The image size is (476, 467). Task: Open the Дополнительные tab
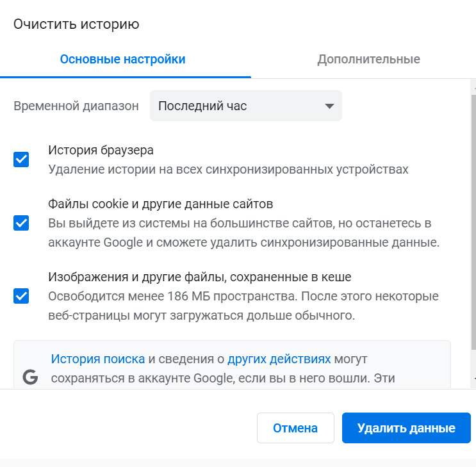click(368, 60)
